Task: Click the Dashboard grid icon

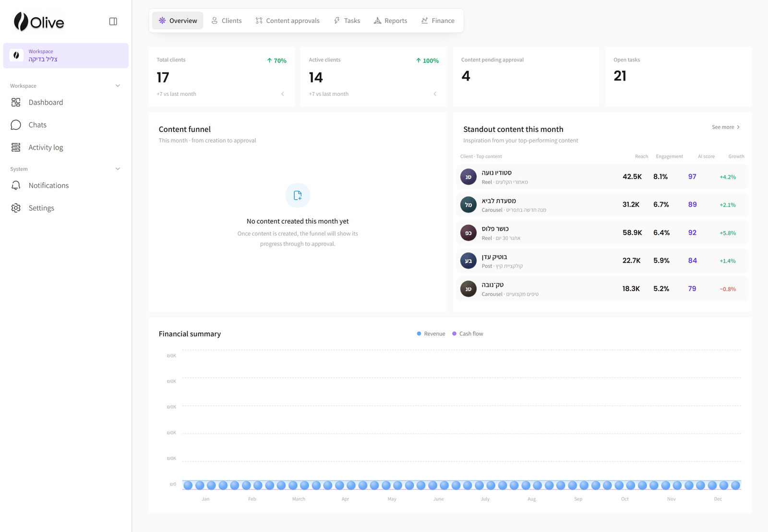Action: click(16, 102)
